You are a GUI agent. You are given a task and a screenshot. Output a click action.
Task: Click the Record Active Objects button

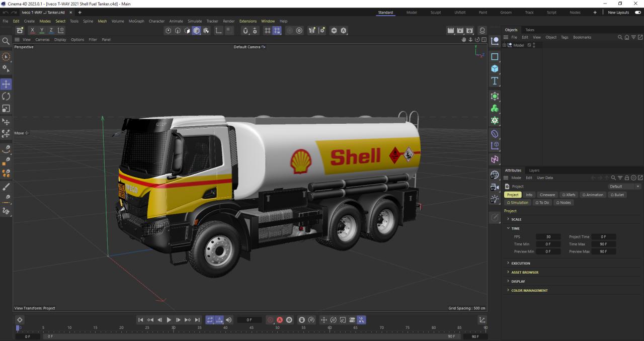tap(271, 320)
